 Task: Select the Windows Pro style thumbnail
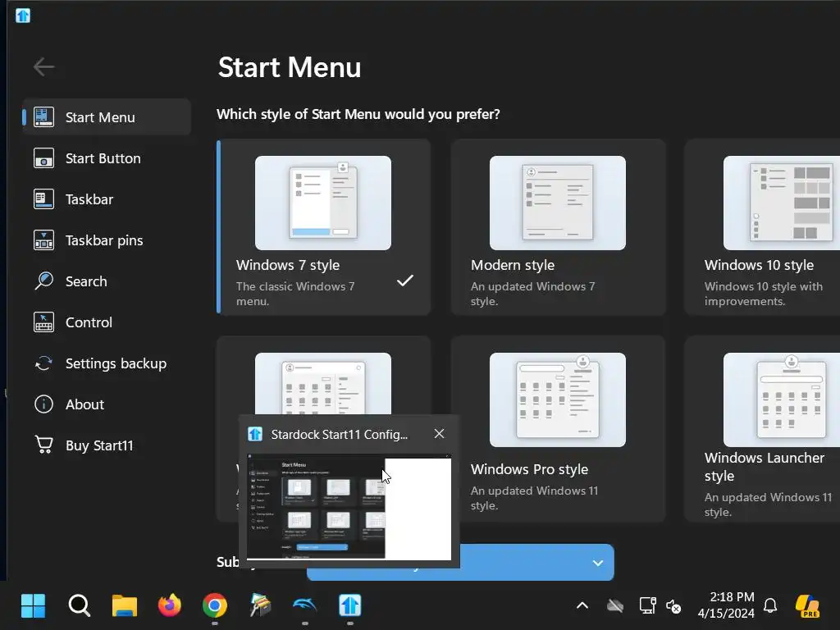(557, 399)
